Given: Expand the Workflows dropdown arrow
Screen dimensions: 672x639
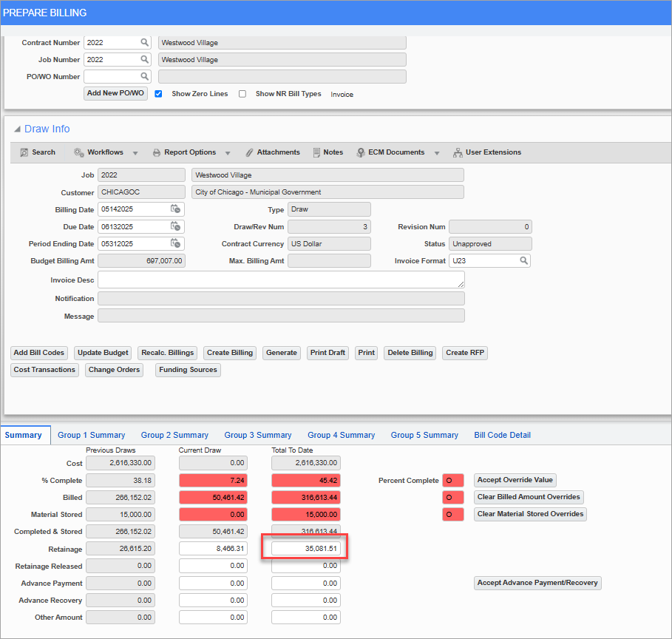Looking at the screenshot, I should pyautogui.click(x=135, y=152).
